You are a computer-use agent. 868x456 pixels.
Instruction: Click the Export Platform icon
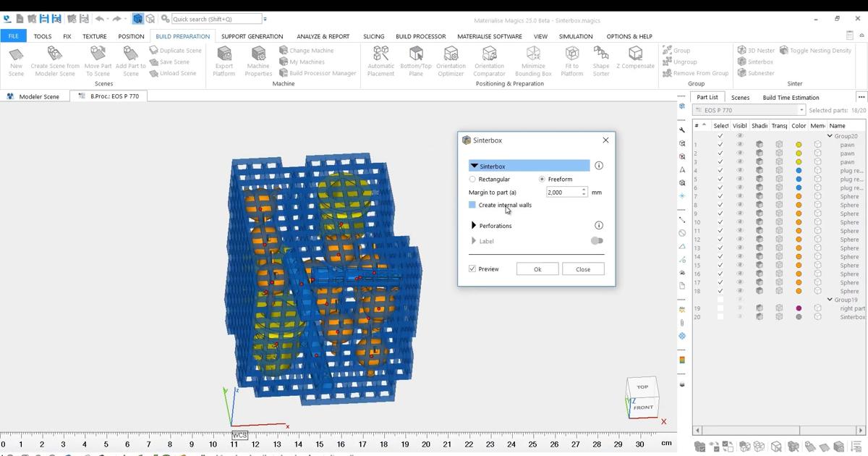[x=224, y=55]
